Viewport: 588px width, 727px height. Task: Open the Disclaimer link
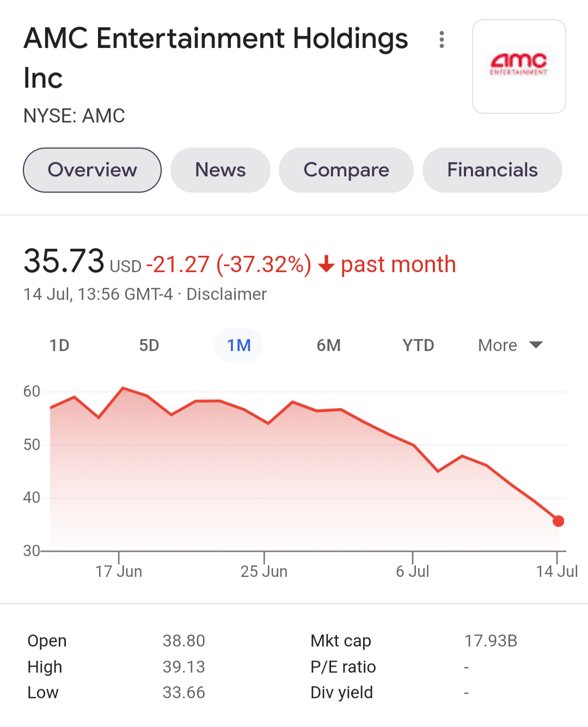pos(226,294)
